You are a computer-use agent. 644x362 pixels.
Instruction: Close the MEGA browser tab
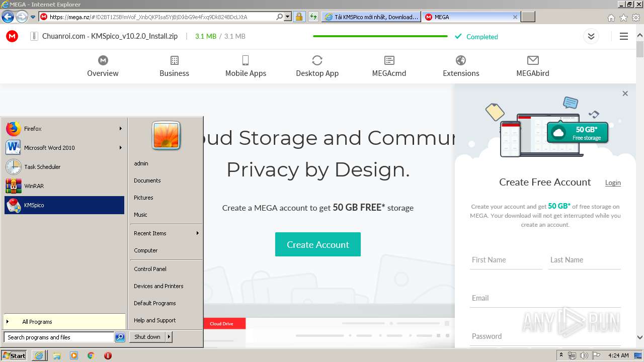pyautogui.click(x=515, y=17)
